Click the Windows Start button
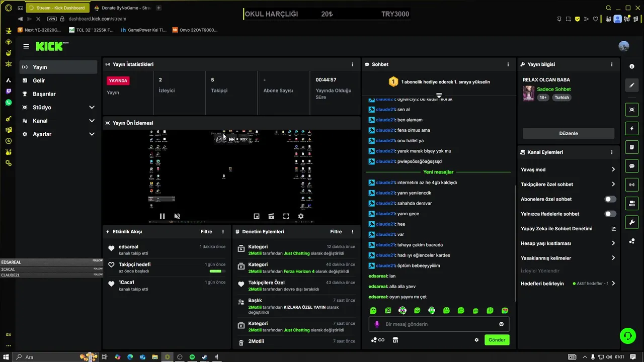 7,357
